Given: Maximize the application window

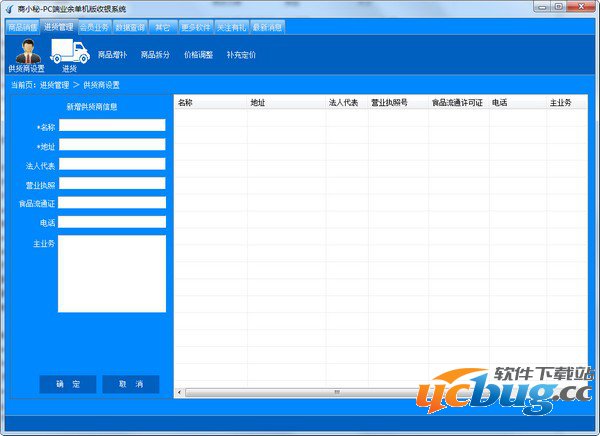Looking at the screenshot, I should click(x=559, y=7).
